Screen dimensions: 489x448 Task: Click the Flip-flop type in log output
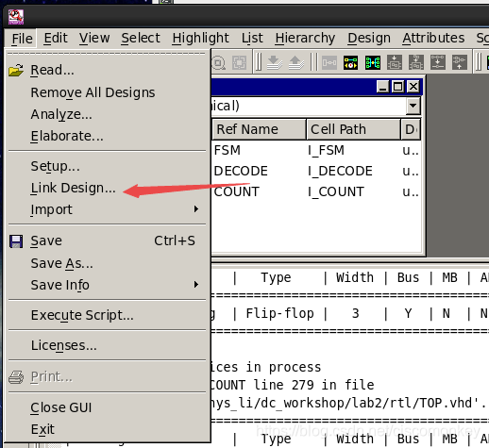[279, 313]
